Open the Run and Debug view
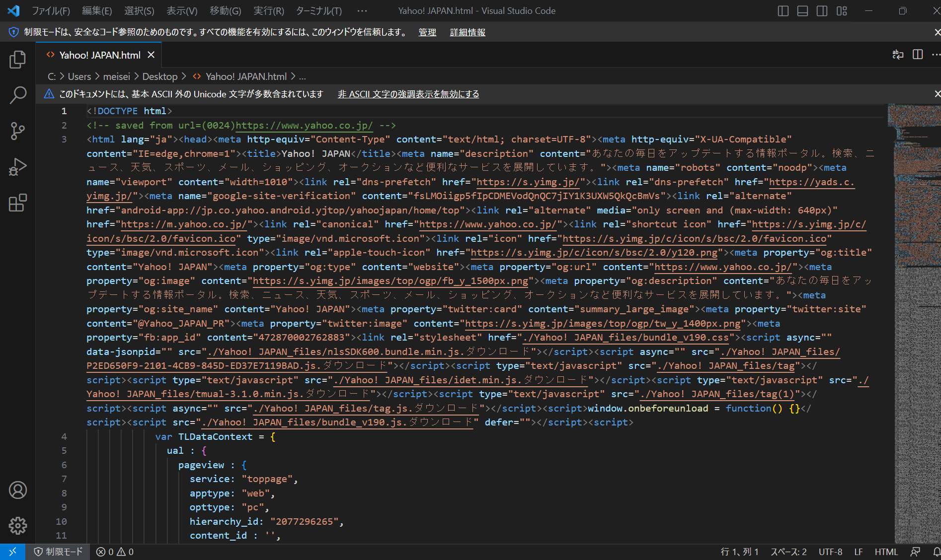941x560 pixels. pos(18,167)
